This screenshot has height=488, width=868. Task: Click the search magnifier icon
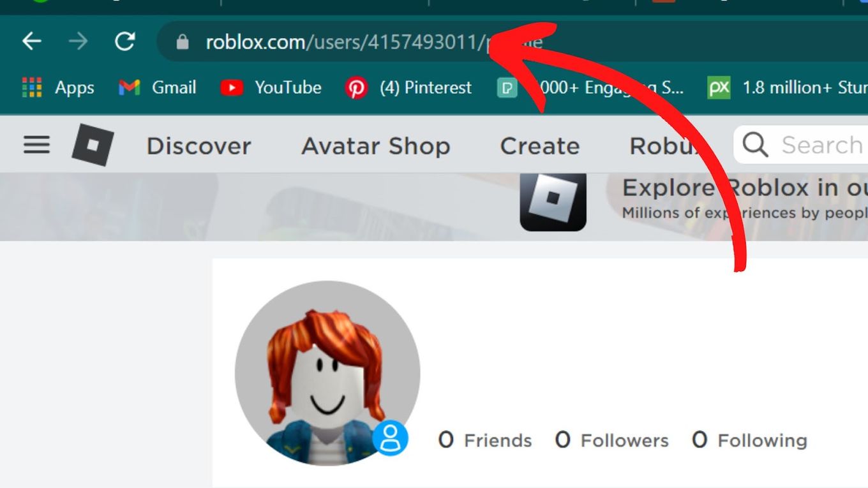point(755,145)
